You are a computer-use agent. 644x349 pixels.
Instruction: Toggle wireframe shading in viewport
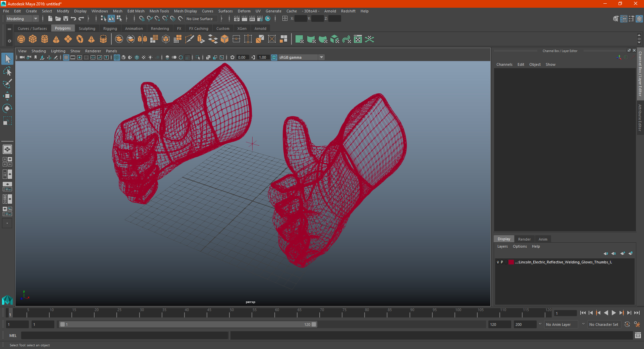(117, 57)
